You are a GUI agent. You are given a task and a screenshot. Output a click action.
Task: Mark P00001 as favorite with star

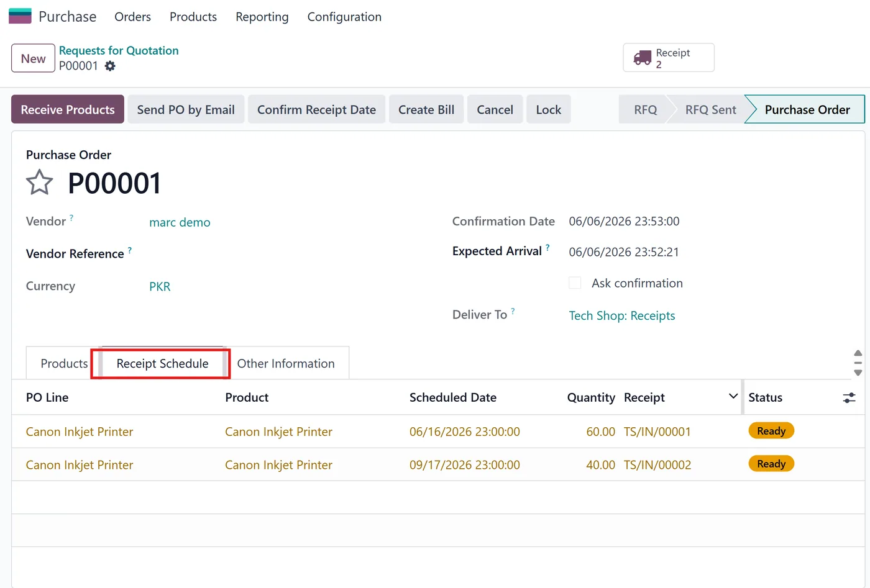(39, 183)
